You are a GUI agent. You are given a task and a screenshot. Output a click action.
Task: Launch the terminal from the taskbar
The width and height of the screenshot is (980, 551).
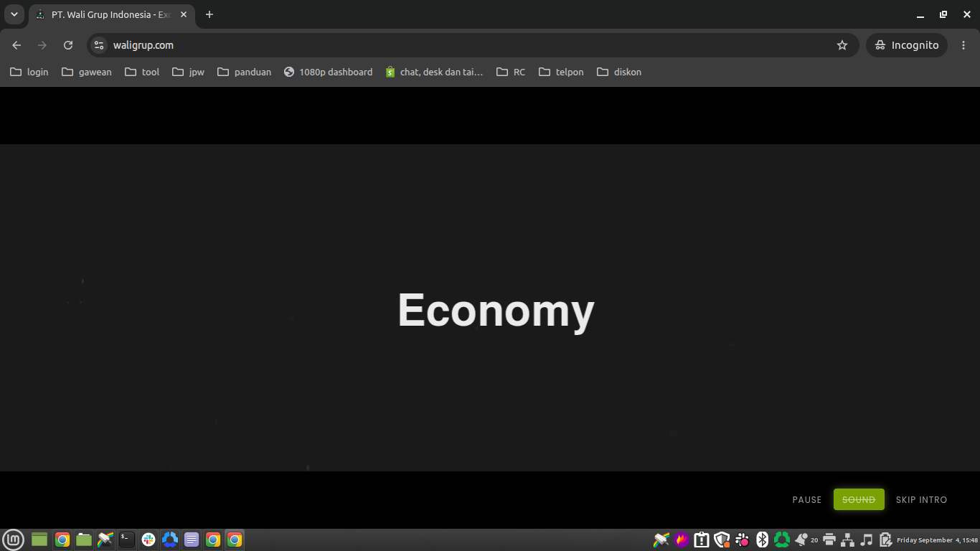[127, 540]
